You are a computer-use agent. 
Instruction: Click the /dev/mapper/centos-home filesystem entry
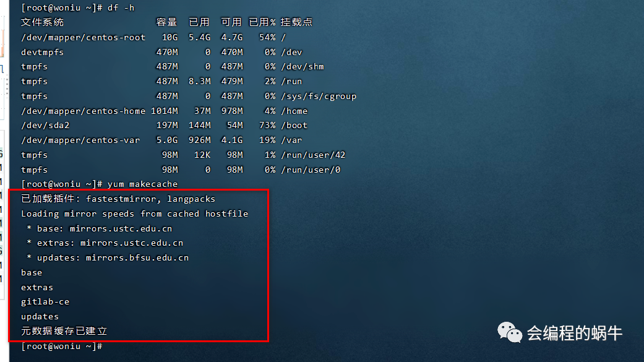[x=84, y=111]
